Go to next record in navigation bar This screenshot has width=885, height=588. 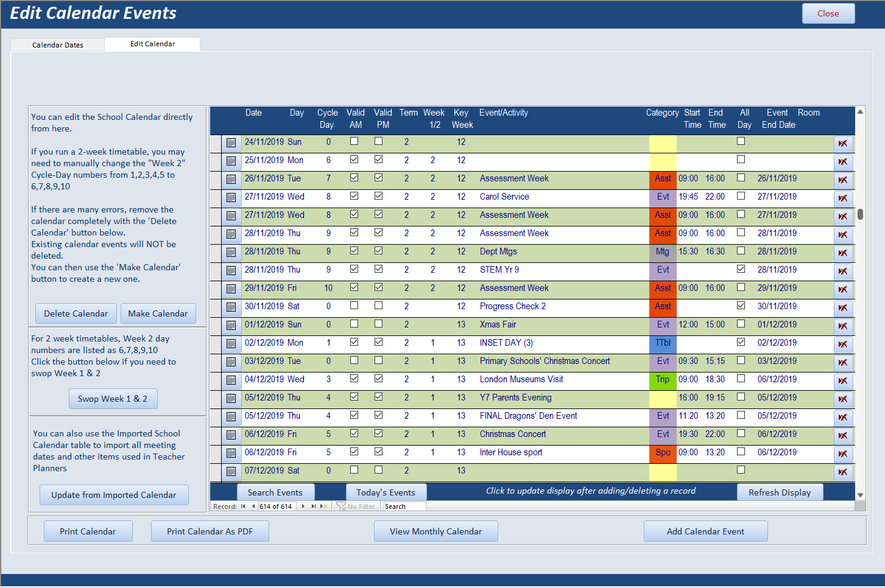click(303, 506)
